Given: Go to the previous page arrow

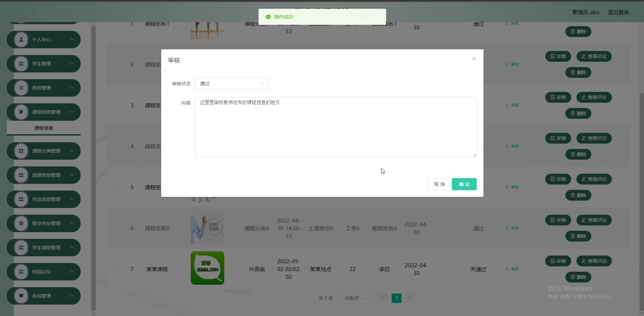Looking at the screenshot, I should click(383, 298).
